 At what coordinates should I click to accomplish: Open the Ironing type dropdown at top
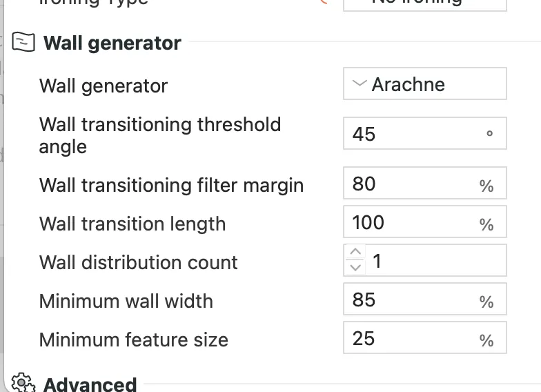point(425,3)
